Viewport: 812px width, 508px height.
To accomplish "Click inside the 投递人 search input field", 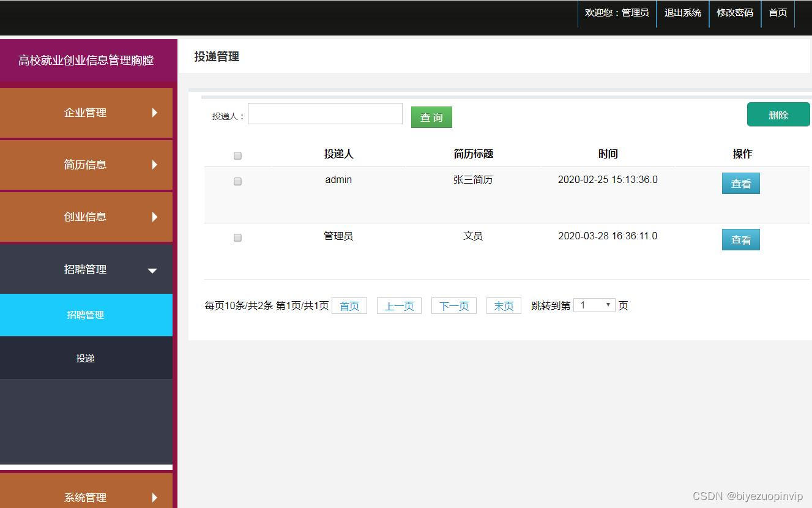I will pyautogui.click(x=324, y=113).
